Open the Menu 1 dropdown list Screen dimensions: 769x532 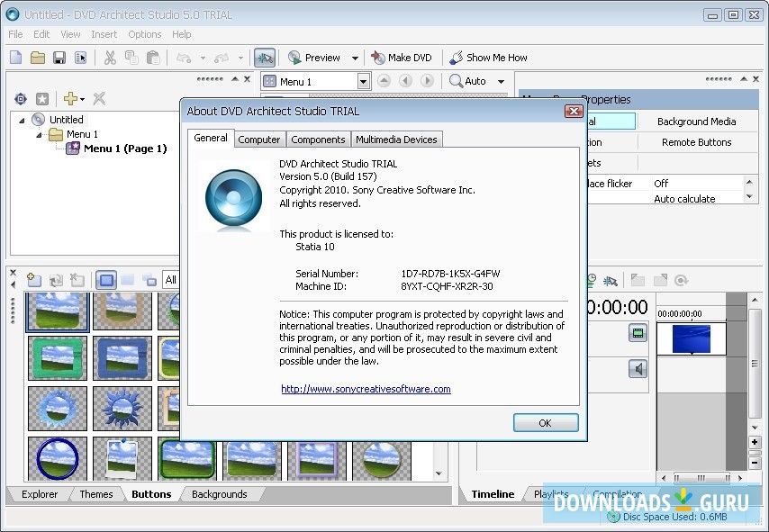(363, 80)
